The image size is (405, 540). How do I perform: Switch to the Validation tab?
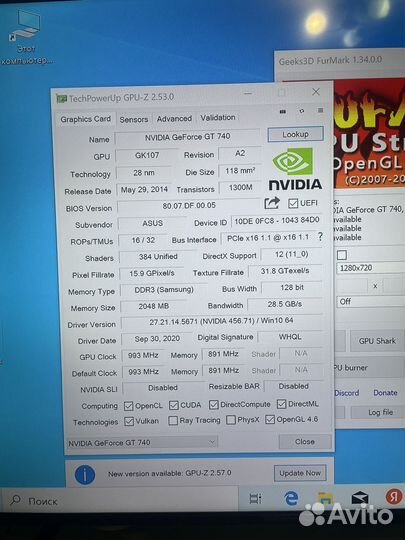[218, 117]
